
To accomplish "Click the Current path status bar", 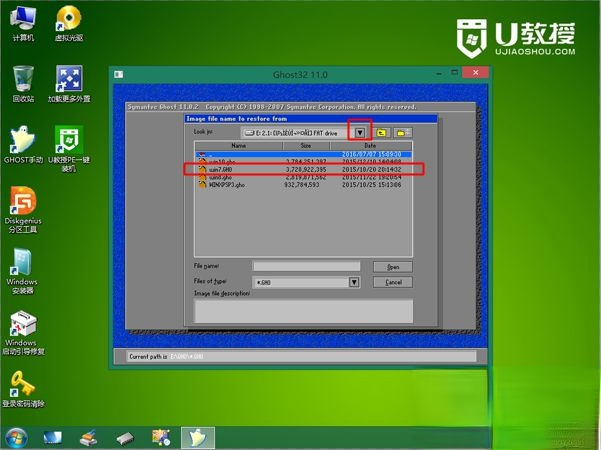I will pyautogui.click(x=301, y=356).
